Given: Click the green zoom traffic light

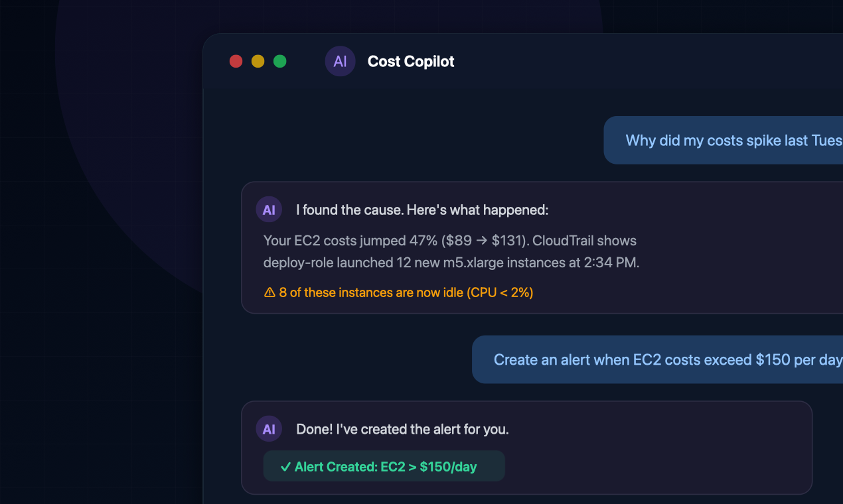Looking at the screenshot, I should (x=279, y=61).
